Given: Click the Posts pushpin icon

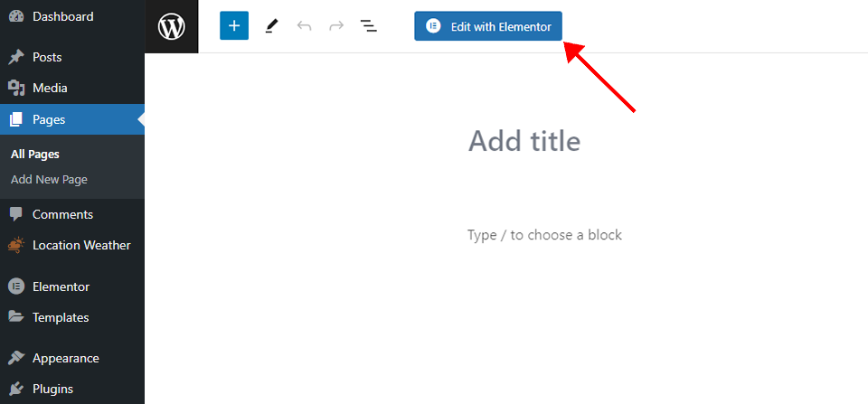Looking at the screenshot, I should point(16,58).
